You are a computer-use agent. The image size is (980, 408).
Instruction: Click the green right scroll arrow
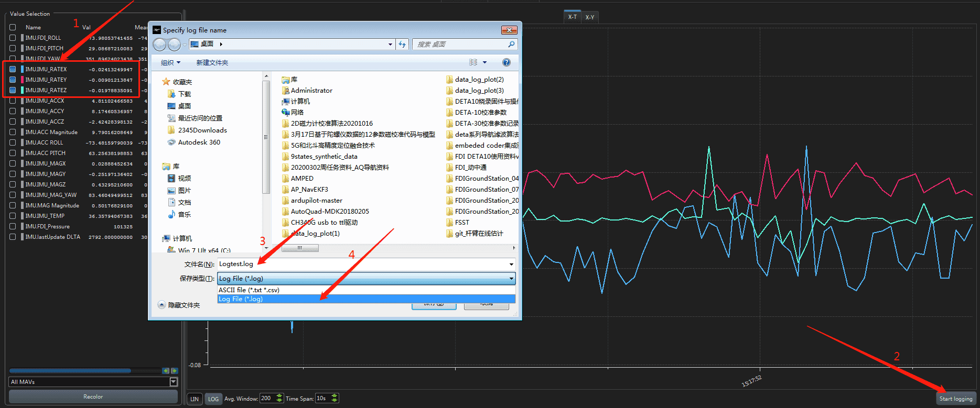pyautogui.click(x=175, y=371)
